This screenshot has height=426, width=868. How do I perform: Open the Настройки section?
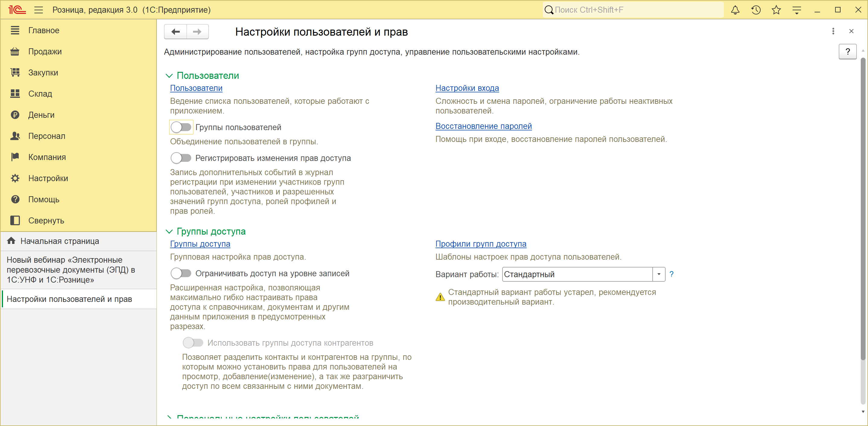tap(78, 178)
